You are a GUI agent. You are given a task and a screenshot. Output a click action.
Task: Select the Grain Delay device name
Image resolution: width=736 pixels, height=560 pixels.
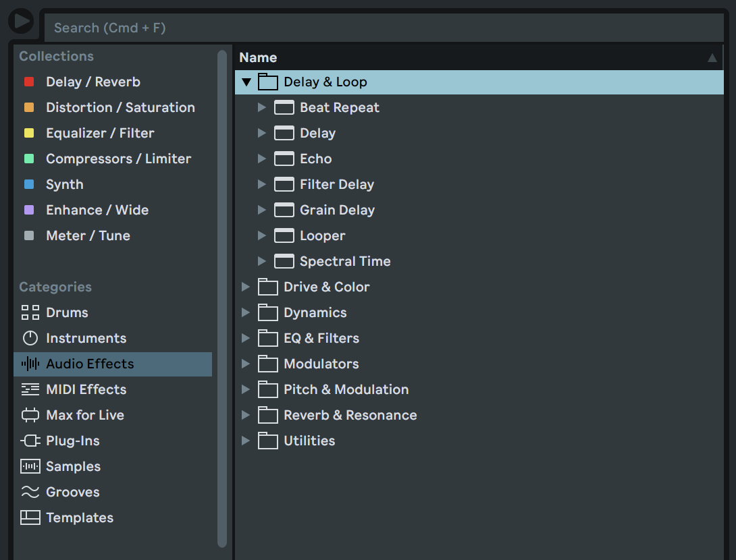[337, 210]
